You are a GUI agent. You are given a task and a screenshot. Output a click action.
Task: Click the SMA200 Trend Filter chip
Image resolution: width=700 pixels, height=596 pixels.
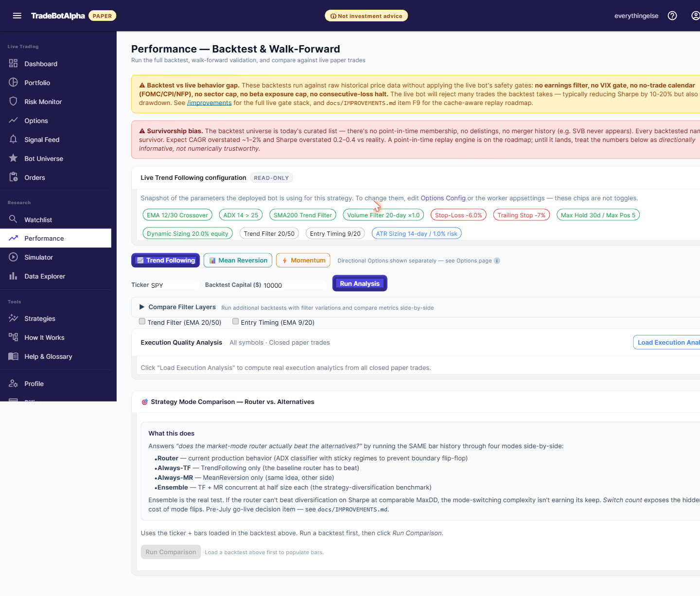coord(303,215)
